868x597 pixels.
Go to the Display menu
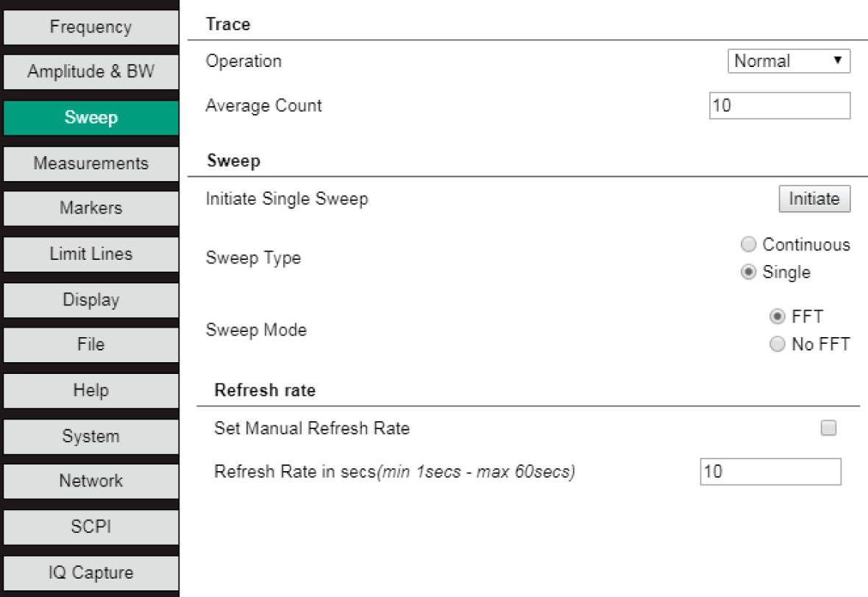click(90, 300)
